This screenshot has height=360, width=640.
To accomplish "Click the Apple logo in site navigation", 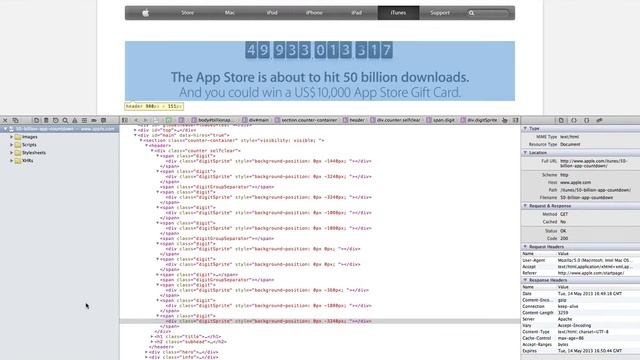I will pos(145,13).
